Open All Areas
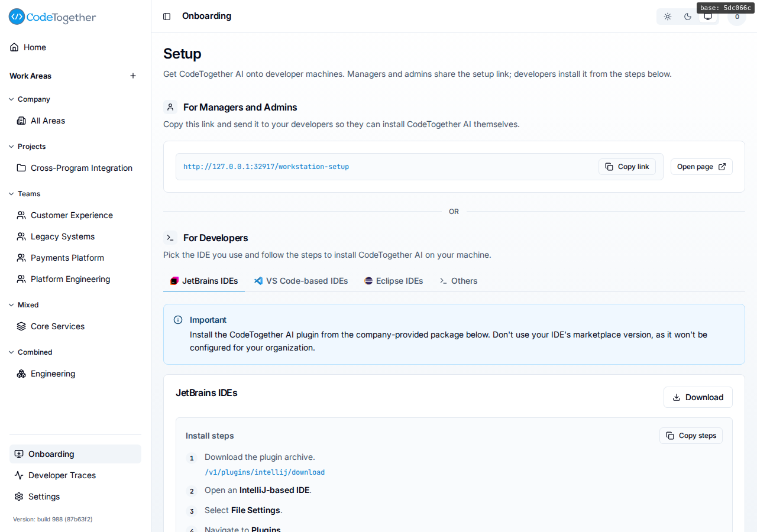Image resolution: width=757 pixels, height=532 pixels. pyautogui.click(x=77, y=121)
